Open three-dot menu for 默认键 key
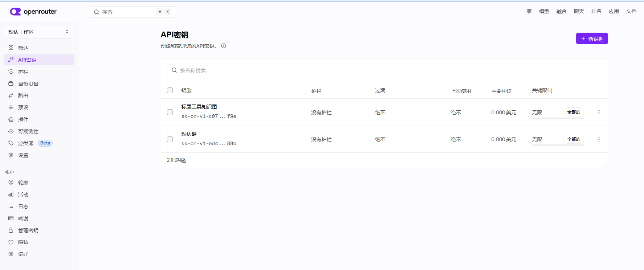 click(599, 139)
